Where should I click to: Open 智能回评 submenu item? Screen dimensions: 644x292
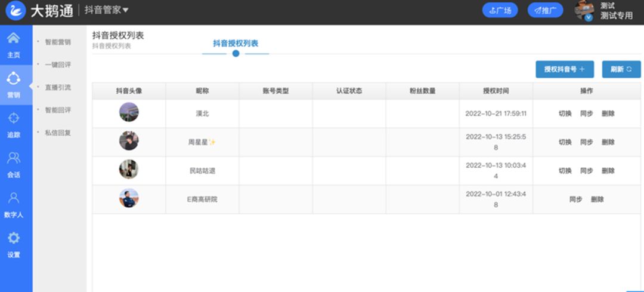click(x=57, y=110)
